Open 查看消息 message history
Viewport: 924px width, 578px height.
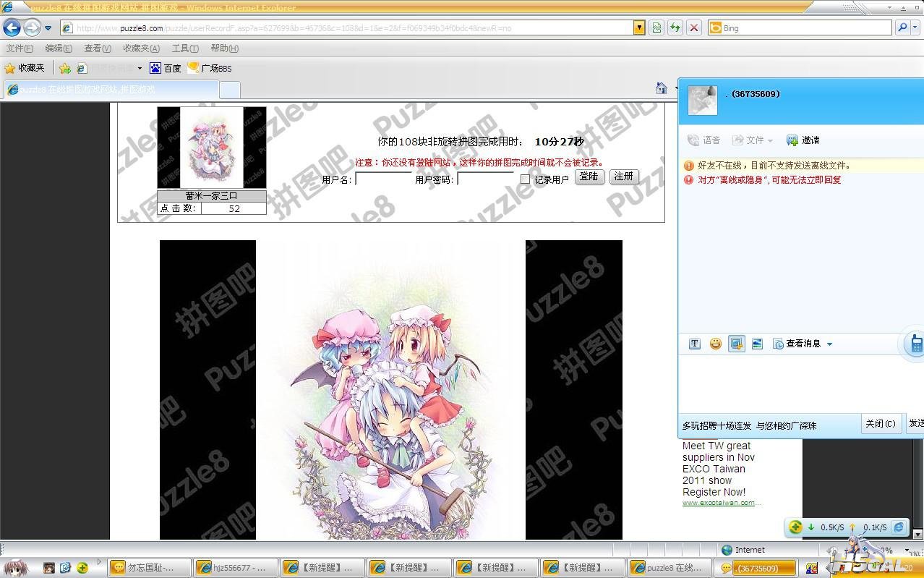797,344
